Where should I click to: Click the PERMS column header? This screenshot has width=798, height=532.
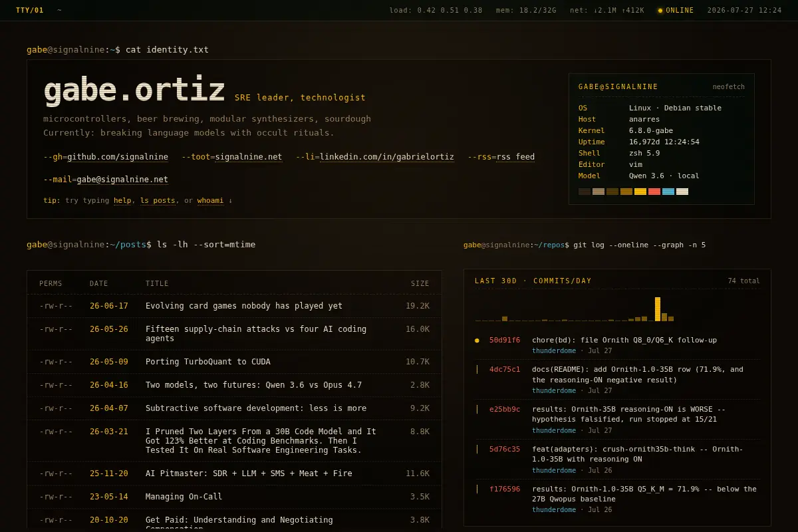pos(51,283)
